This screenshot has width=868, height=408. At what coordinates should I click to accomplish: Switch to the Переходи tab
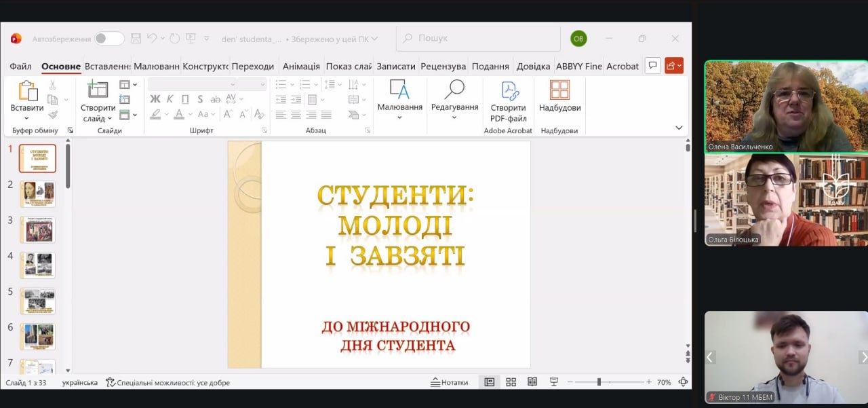(253, 66)
